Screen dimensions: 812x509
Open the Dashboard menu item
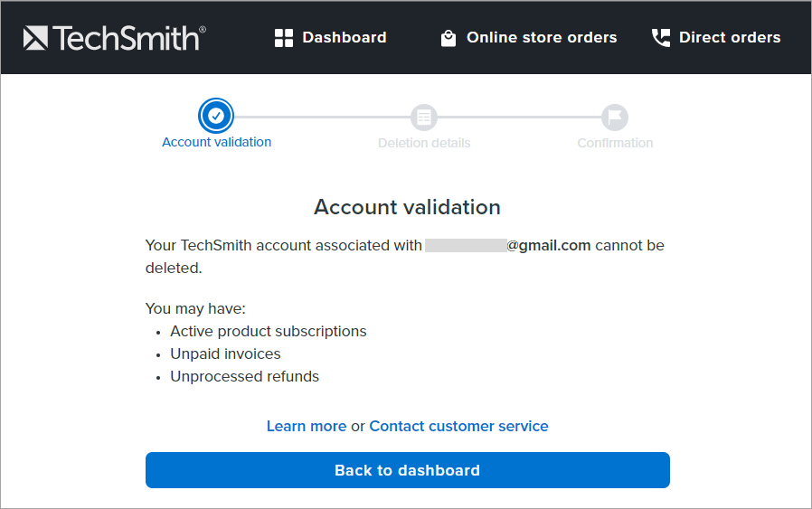[344, 38]
